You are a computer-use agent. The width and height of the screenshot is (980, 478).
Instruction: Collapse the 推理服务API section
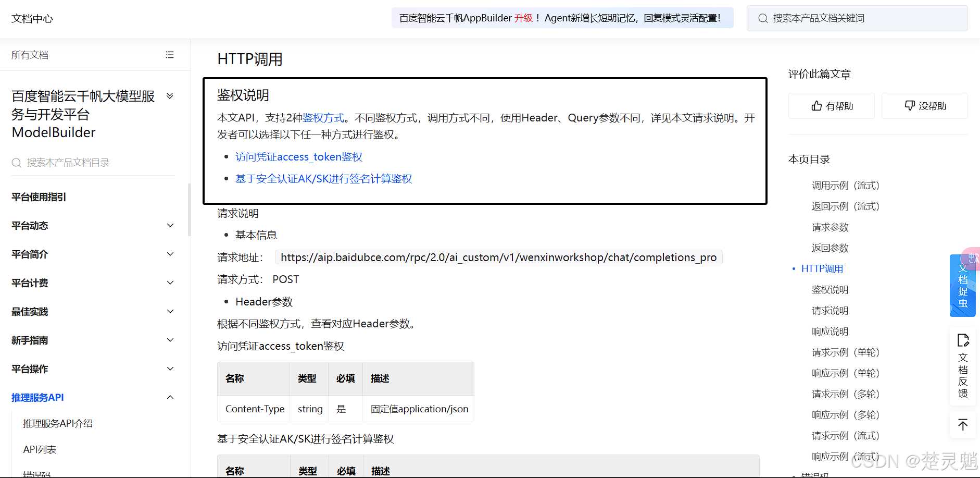[170, 397]
